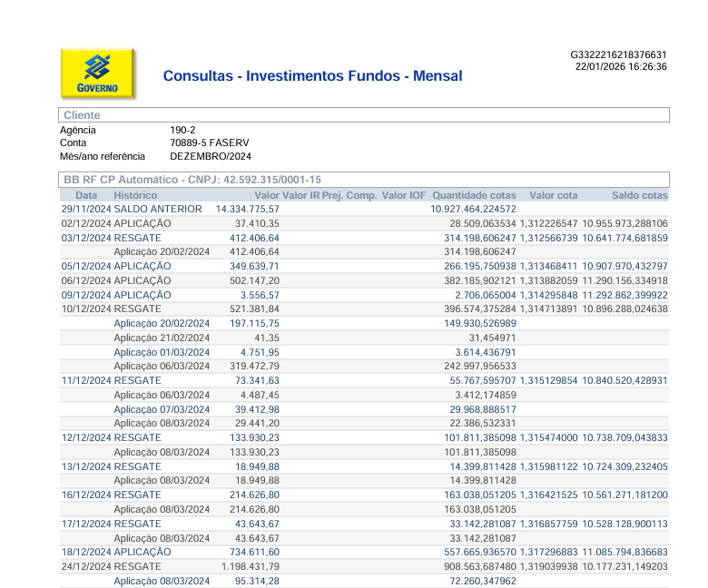
Task: Select cota value 1,316857759
Action: coord(548,524)
